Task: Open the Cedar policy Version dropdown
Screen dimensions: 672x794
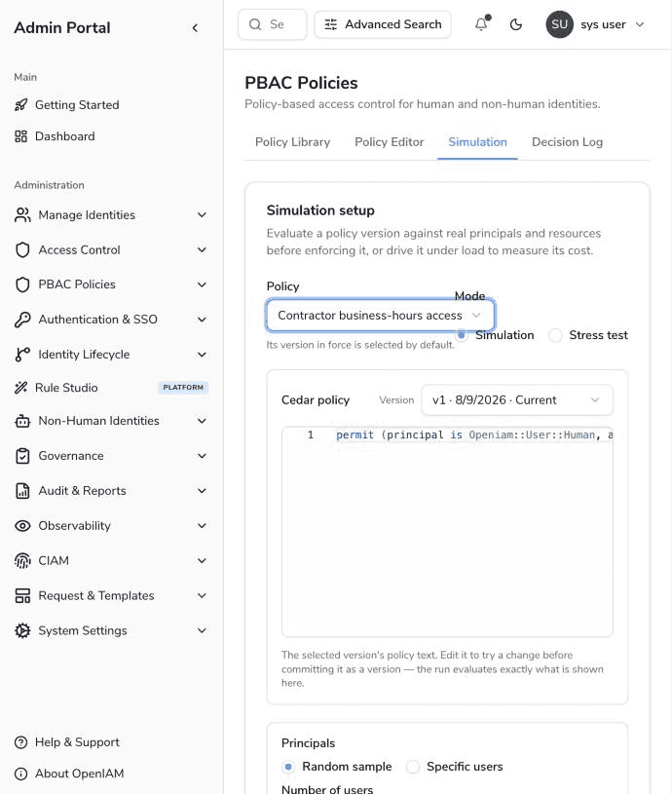Action: [516, 400]
